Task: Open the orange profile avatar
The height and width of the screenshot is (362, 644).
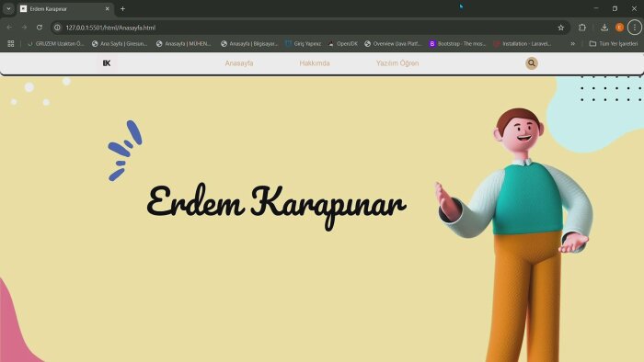Action: point(619,28)
